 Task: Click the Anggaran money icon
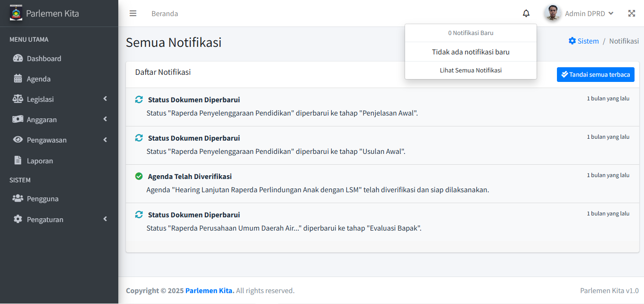(x=18, y=119)
